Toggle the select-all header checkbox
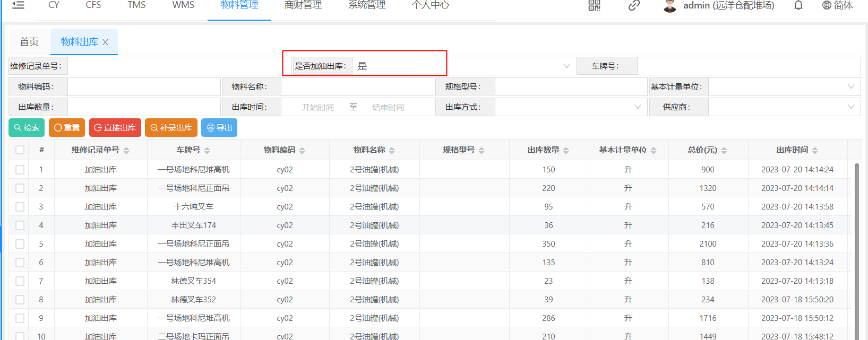The image size is (868, 340). pos(20,150)
